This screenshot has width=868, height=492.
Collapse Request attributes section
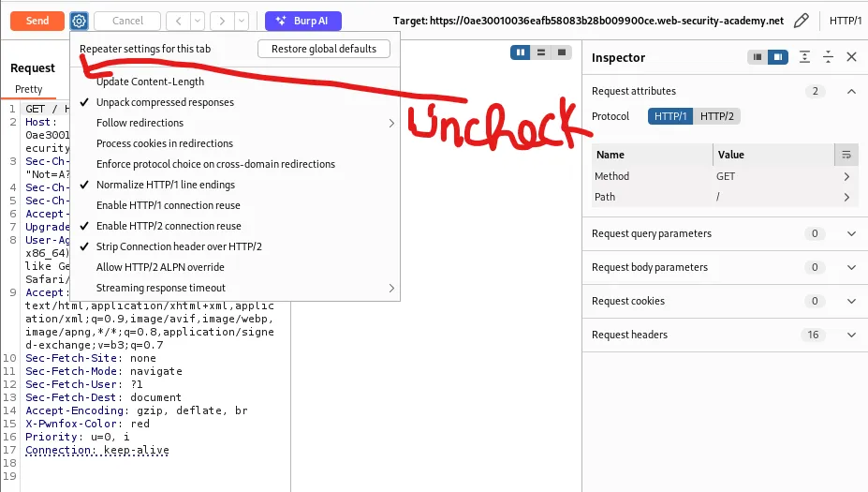pyautogui.click(x=851, y=91)
